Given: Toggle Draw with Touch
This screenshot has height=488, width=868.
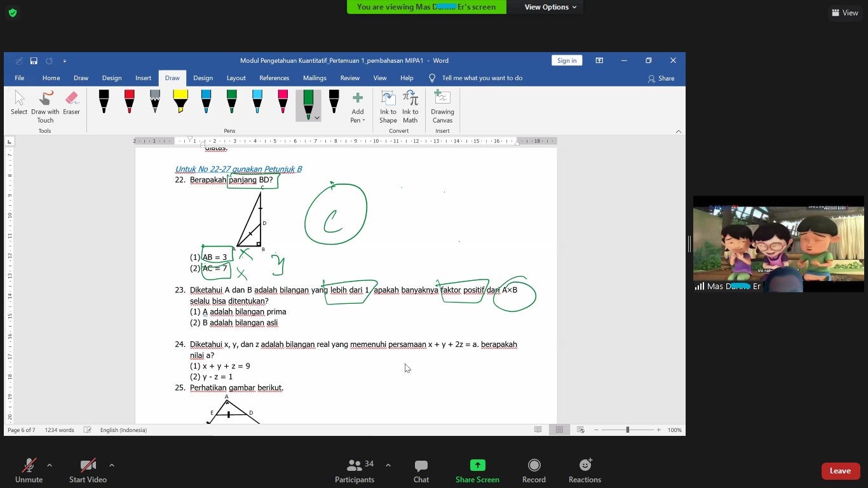Looking at the screenshot, I should coord(45,107).
